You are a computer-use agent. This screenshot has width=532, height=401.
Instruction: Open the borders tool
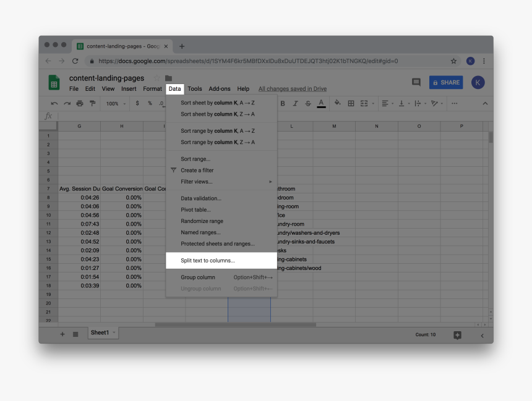point(351,103)
